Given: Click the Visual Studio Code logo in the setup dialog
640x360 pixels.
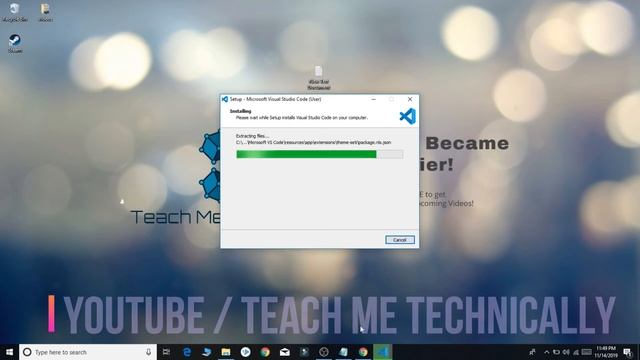Looking at the screenshot, I should 407,116.
